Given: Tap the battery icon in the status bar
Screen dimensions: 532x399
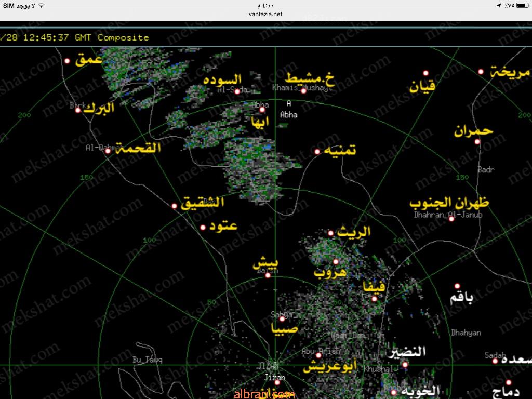Looking at the screenshot, I should (523, 5).
